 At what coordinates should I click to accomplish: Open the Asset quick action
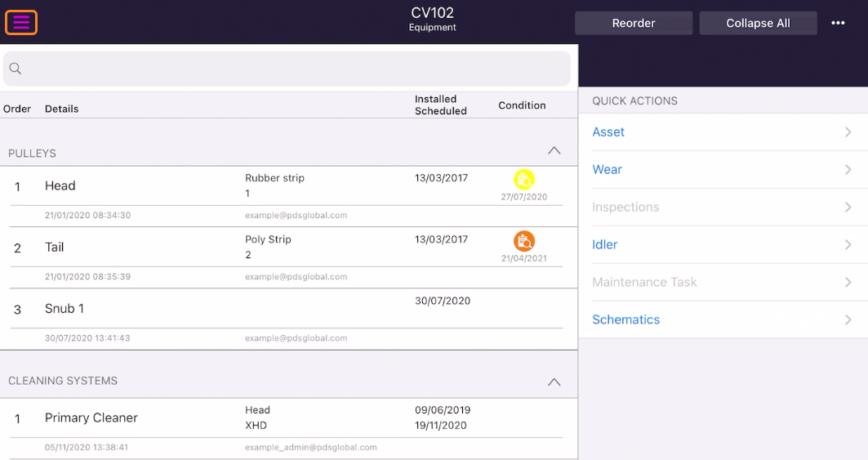[723, 132]
